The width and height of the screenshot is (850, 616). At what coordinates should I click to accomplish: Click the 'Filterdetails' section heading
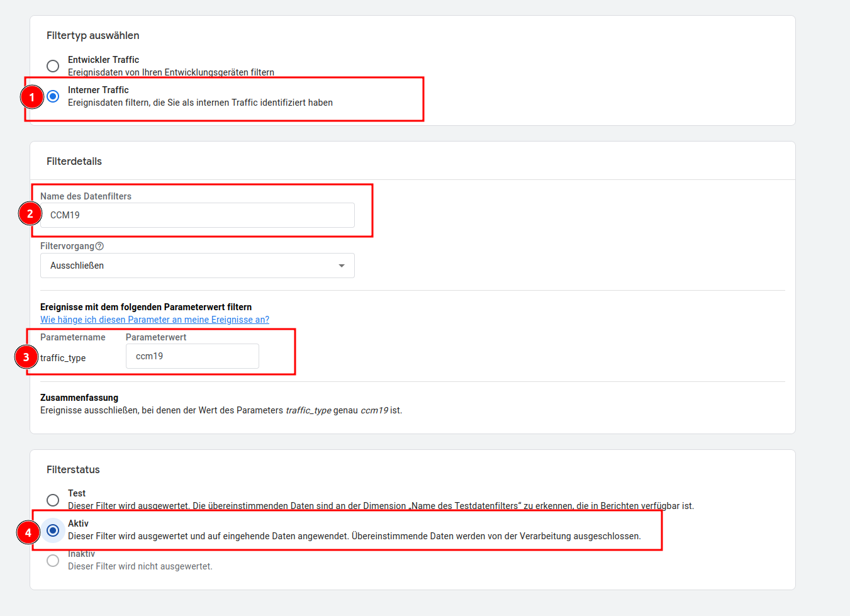click(x=74, y=161)
